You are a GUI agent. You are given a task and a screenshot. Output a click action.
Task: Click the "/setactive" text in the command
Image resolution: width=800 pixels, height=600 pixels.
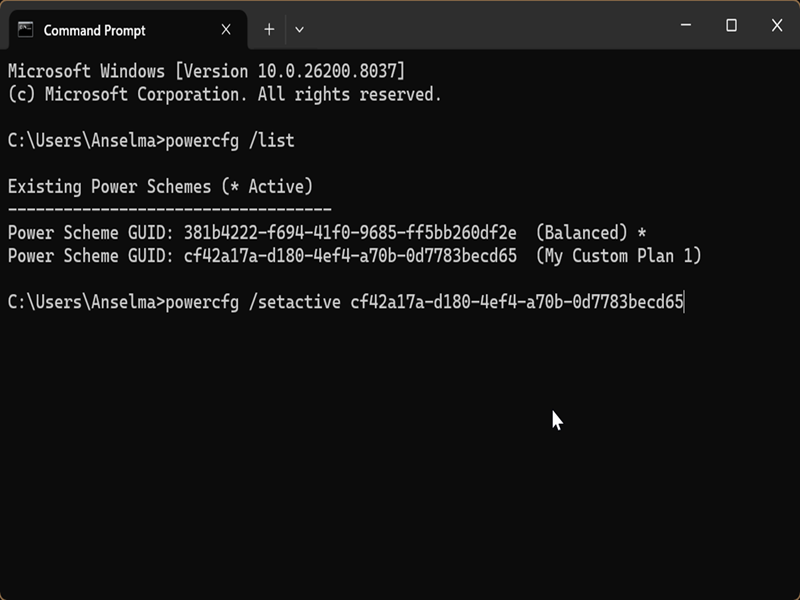coord(295,302)
